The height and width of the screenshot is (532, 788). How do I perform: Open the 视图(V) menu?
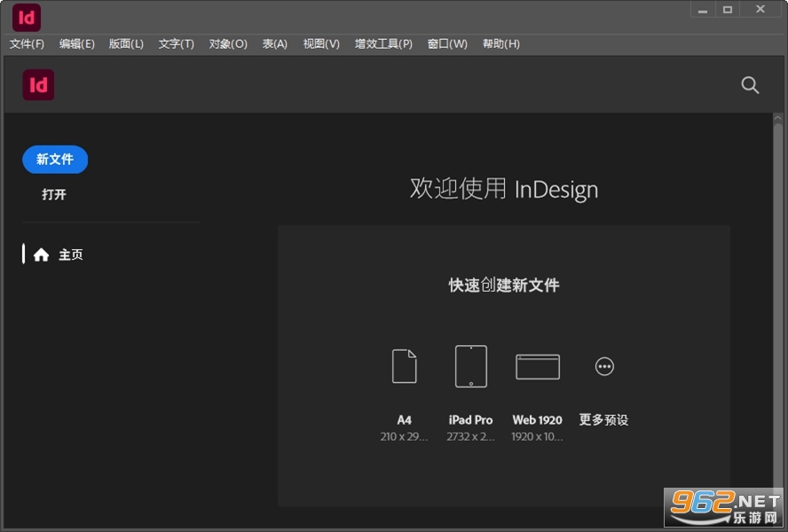[321, 44]
